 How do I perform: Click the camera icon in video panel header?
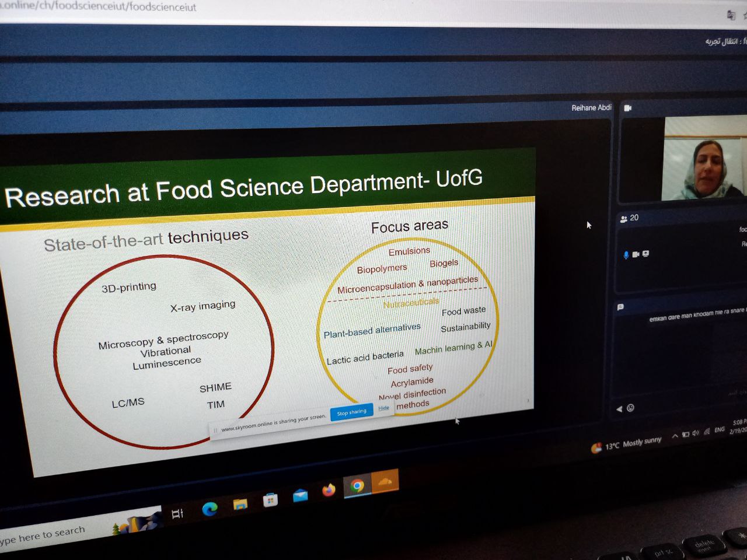pyautogui.click(x=628, y=108)
